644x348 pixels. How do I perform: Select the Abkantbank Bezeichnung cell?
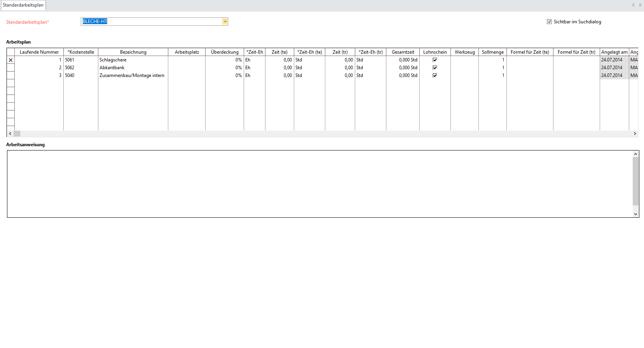[133, 68]
